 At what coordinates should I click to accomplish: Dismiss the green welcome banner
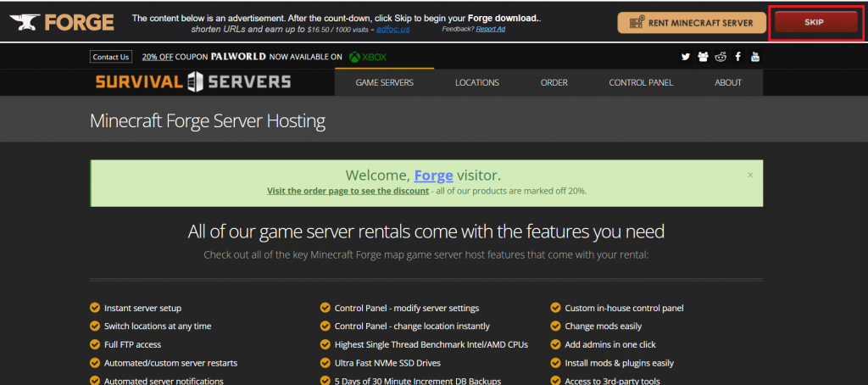point(750,175)
